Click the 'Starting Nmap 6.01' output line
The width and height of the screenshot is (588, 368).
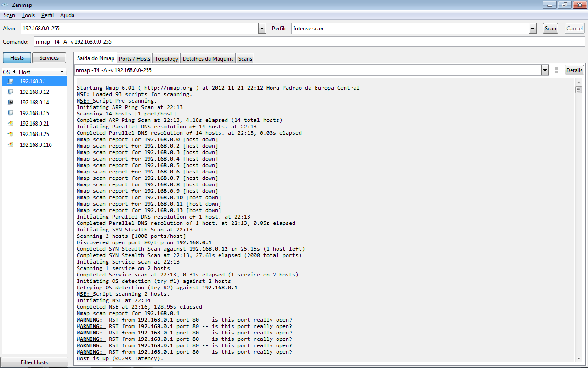(218, 88)
